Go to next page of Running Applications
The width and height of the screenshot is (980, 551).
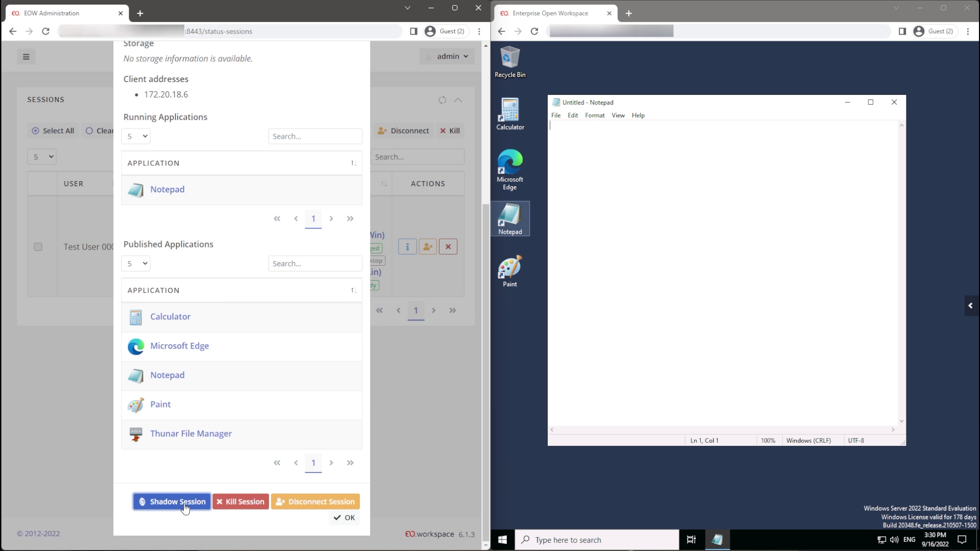pos(331,219)
